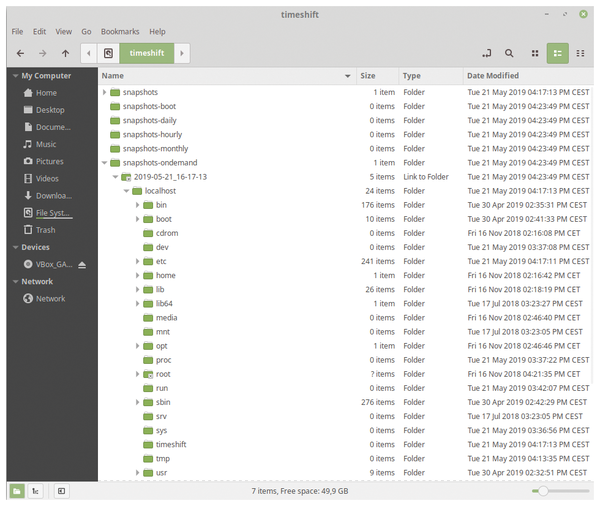The width and height of the screenshot is (600, 506).
Task: Collapse the localhost folder
Action: [x=127, y=191]
